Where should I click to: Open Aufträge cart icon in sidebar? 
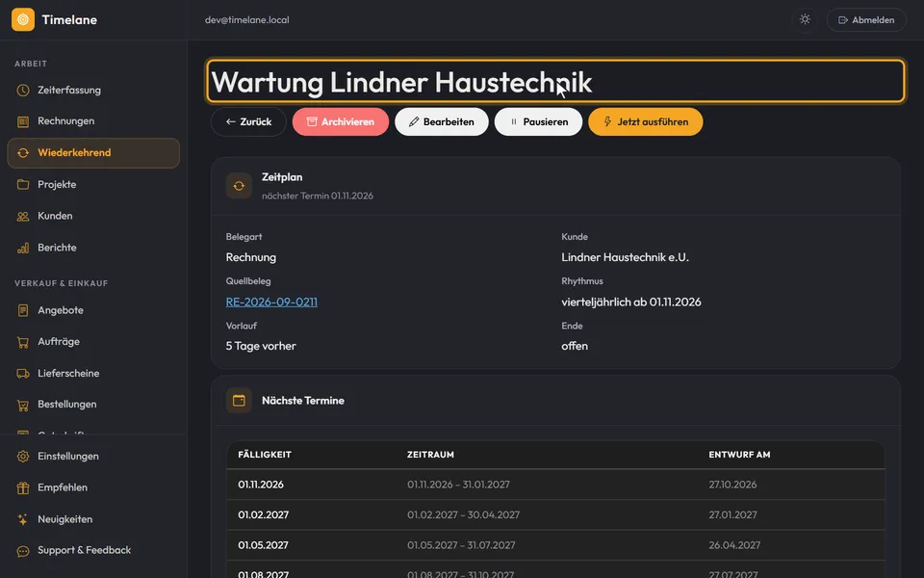tap(23, 341)
